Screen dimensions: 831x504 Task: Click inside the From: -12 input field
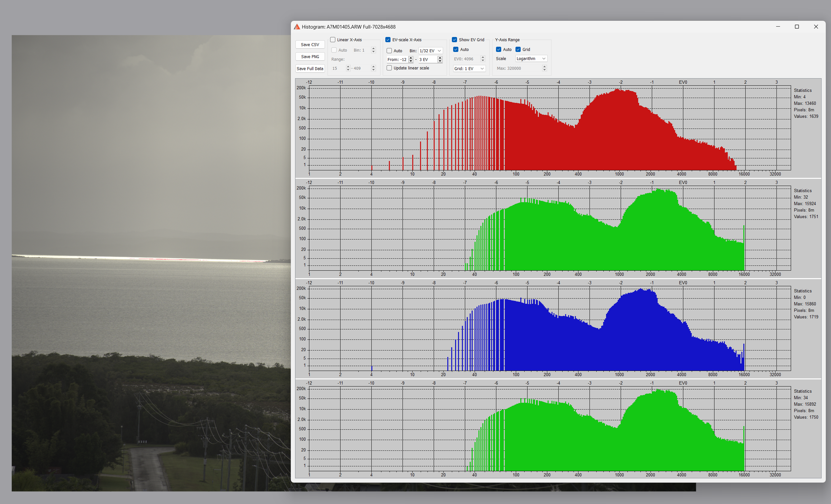[397, 60]
